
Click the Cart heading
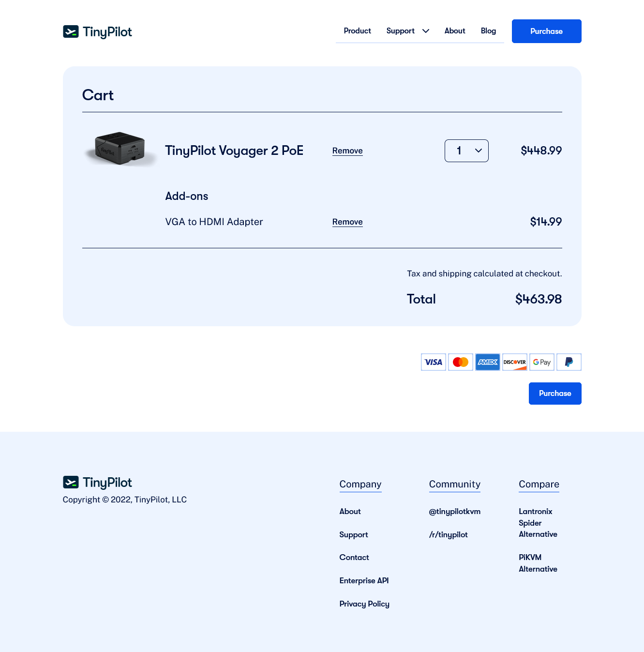point(98,95)
